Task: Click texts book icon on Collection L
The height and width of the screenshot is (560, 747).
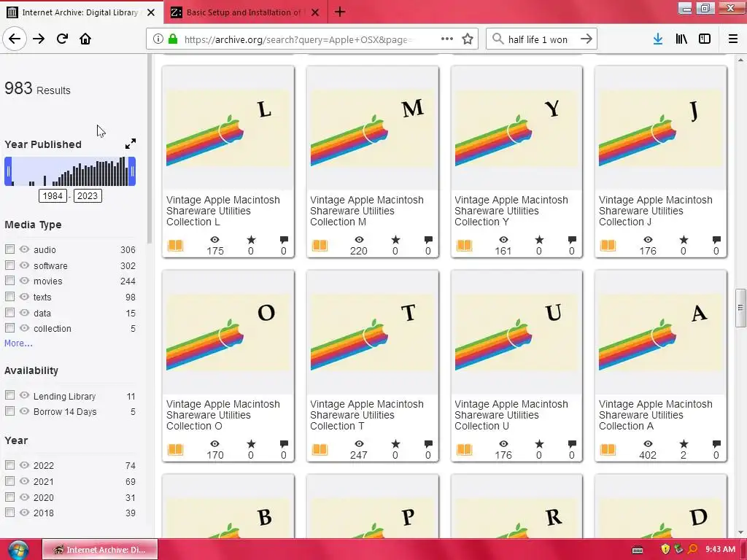Action: [175, 246]
